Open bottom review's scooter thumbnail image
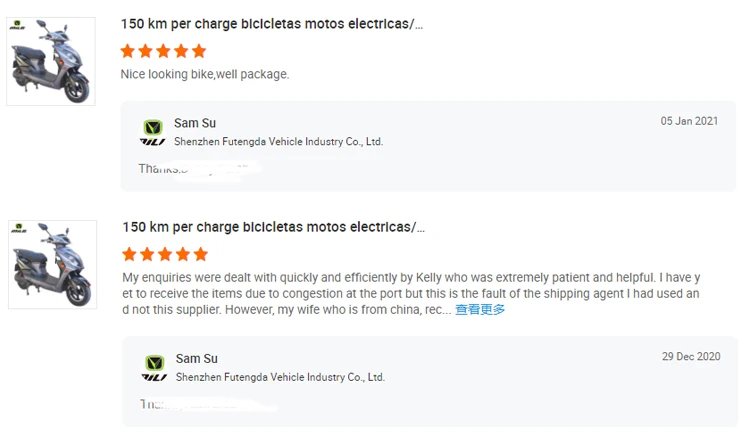Viewport: 750px width, 437px height. (52, 264)
